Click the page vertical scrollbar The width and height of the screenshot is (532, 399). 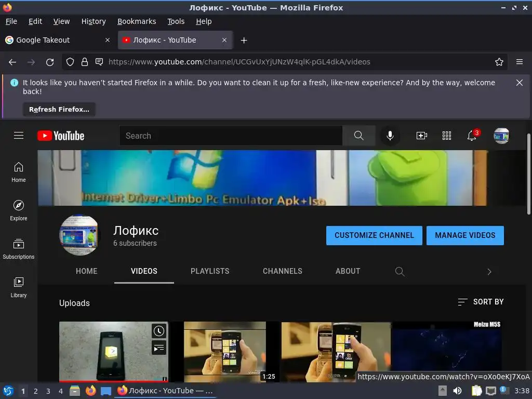(528, 174)
